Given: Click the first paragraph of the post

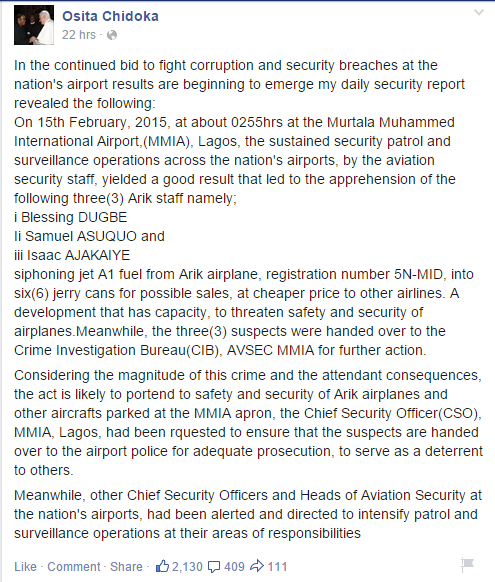Looking at the screenshot, I should point(239,84).
